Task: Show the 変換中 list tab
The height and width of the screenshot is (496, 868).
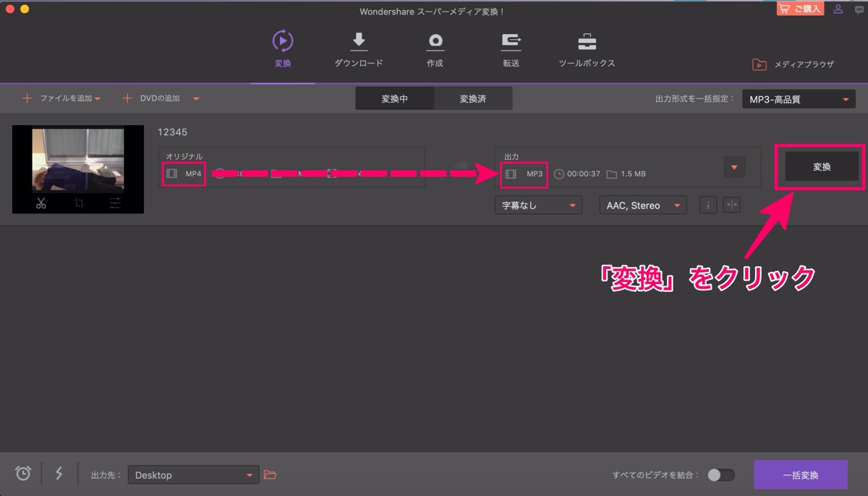Action: tap(395, 98)
